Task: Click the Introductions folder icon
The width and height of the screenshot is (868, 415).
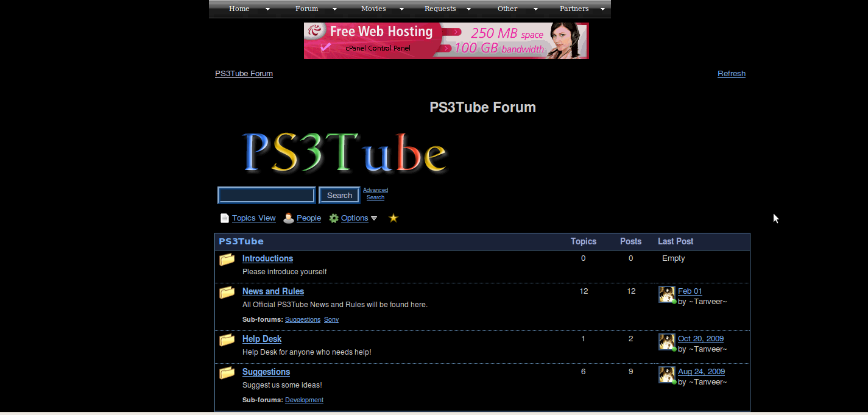Action: 227,260
